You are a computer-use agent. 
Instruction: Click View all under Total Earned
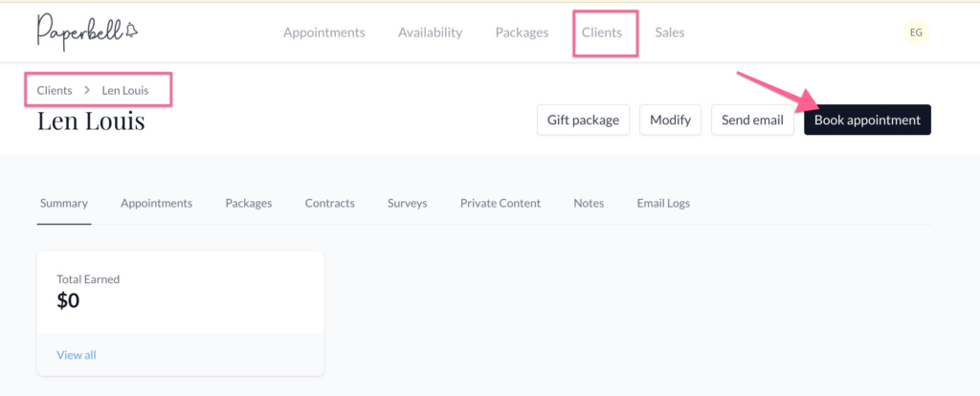[x=77, y=355]
